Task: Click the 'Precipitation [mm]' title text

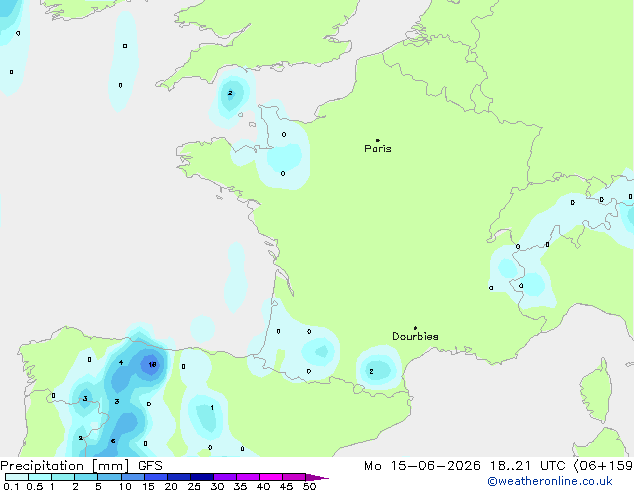Action: coord(65,466)
